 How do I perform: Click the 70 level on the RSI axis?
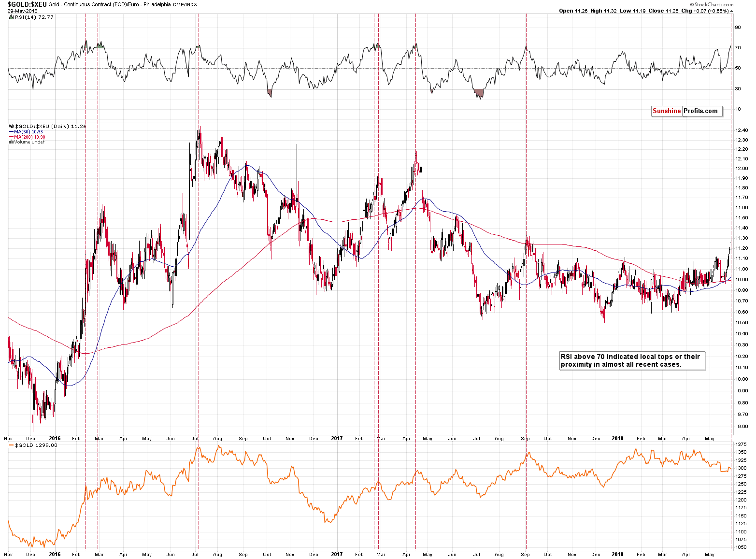[738, 48]
